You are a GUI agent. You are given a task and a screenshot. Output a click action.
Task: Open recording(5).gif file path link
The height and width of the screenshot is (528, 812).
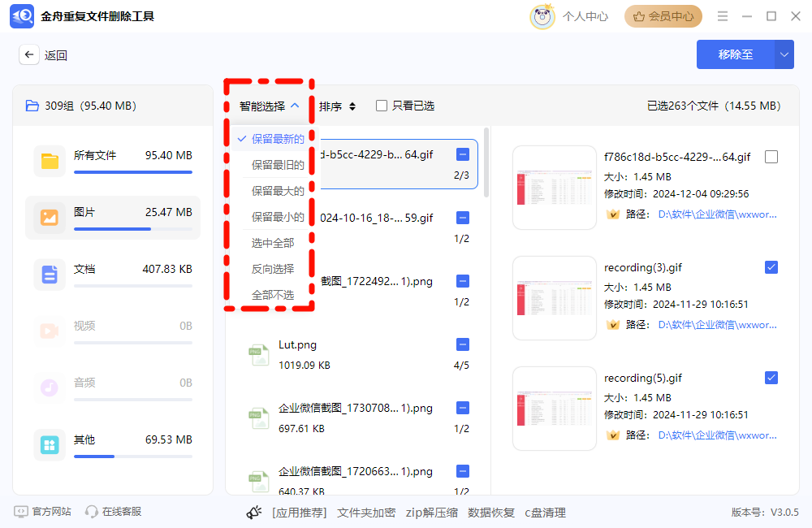point(717,435)
